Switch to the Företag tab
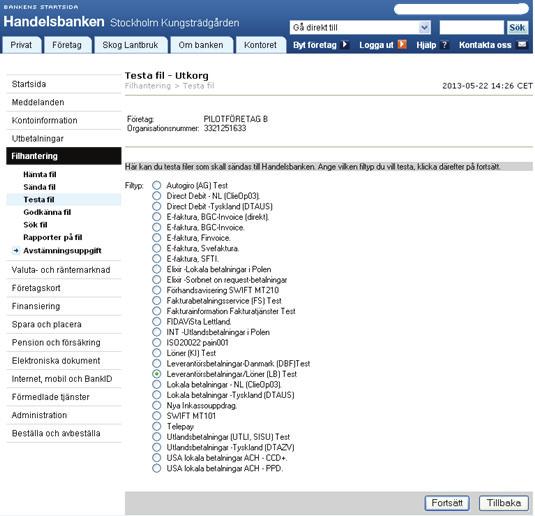The width and height of the screenshot is (535, 516). point(67,45)
